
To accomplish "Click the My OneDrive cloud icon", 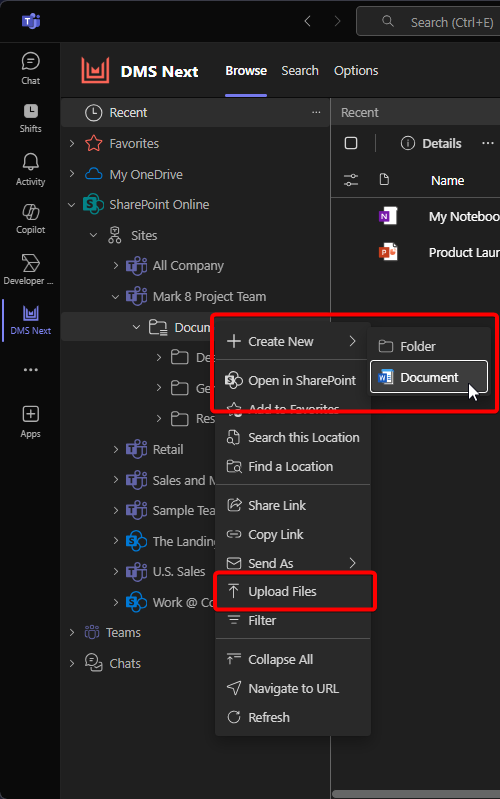I will [93, 174].
